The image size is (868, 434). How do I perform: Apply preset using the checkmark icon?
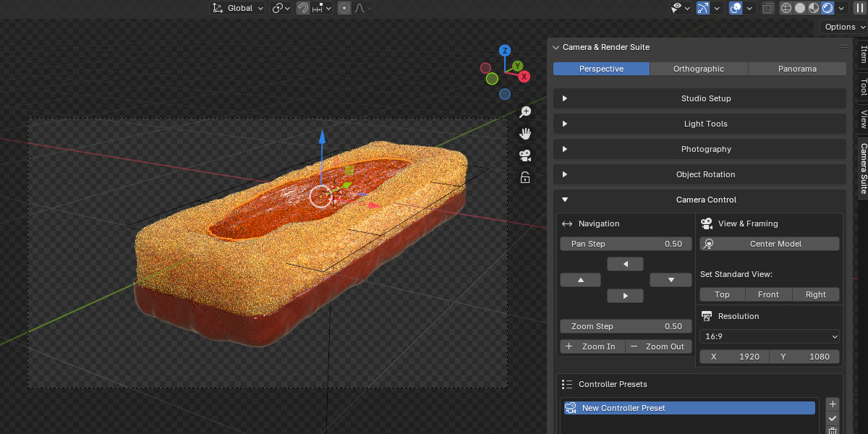coord(833,419)
